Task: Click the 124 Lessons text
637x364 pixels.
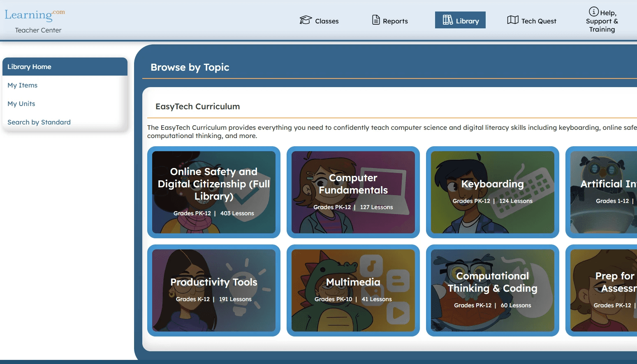Action: (x=516, y=201)
